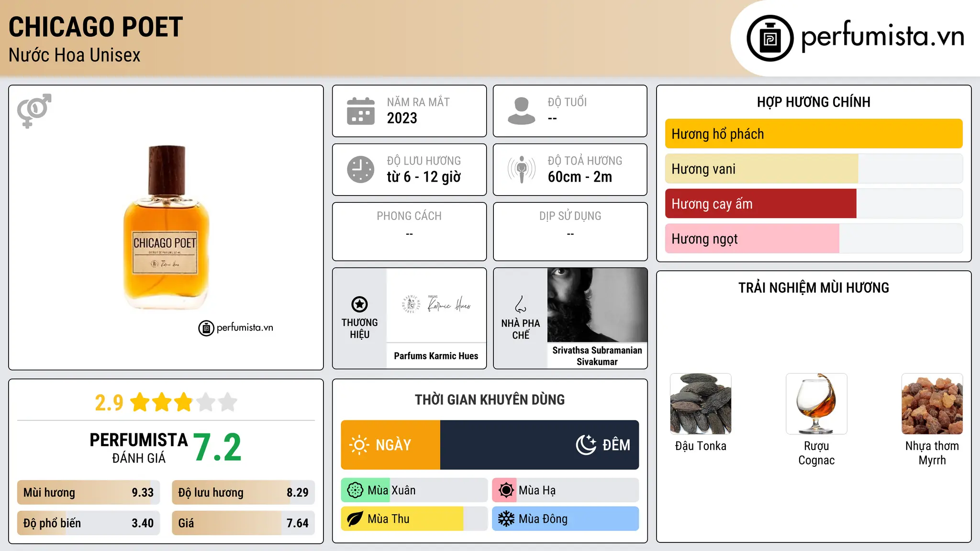Click the TRẢI NGHIỆM MÙI HƯƠNG heading
This screenshot has height=551, width=980.
[x=813, y=288]
